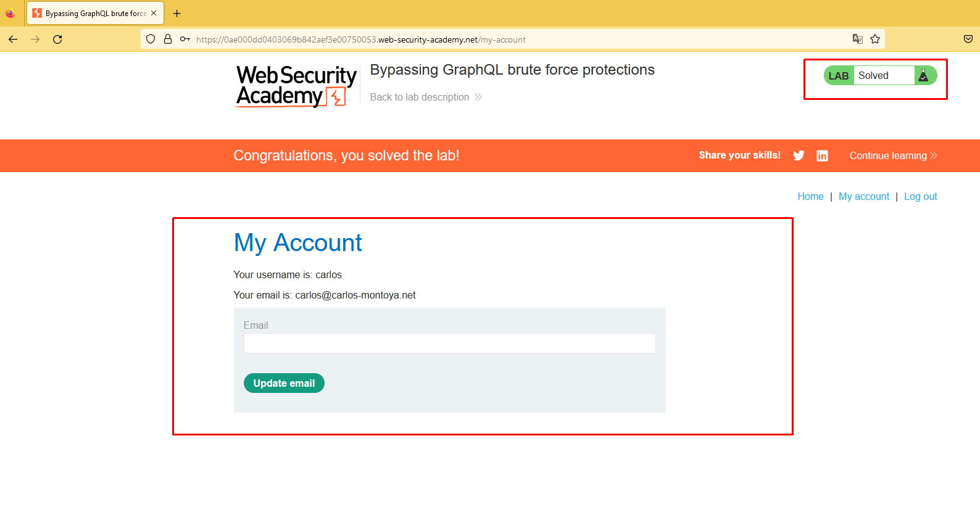Click the Update email button
The width and height of the screenshot is (980, 528).
click(x=284, y=383)
